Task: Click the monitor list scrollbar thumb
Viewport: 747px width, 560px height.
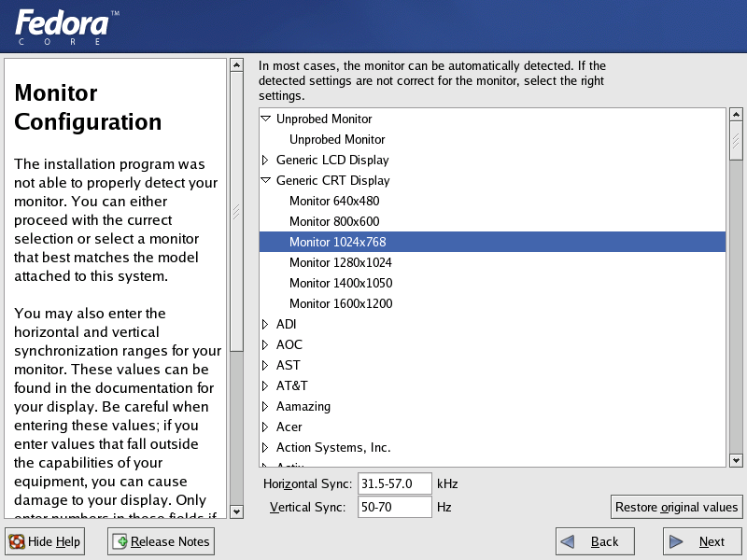Action: [736, 141]
